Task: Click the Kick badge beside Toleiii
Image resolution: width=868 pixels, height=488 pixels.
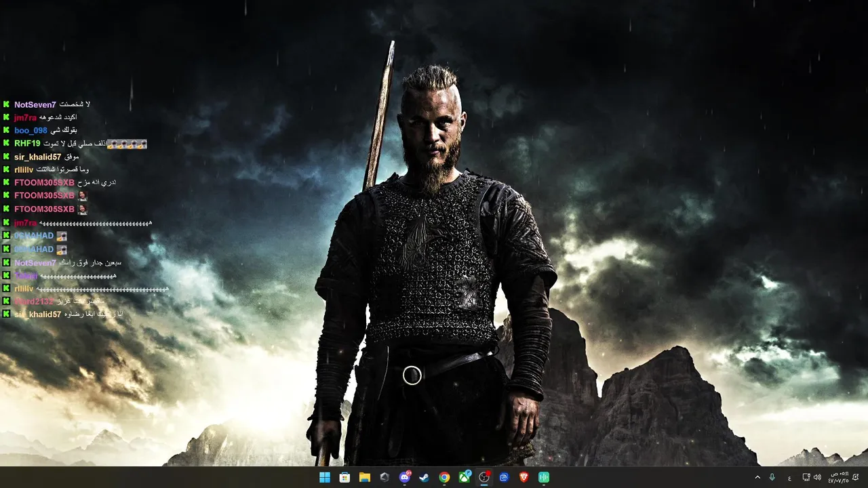Action: point(6,275)
